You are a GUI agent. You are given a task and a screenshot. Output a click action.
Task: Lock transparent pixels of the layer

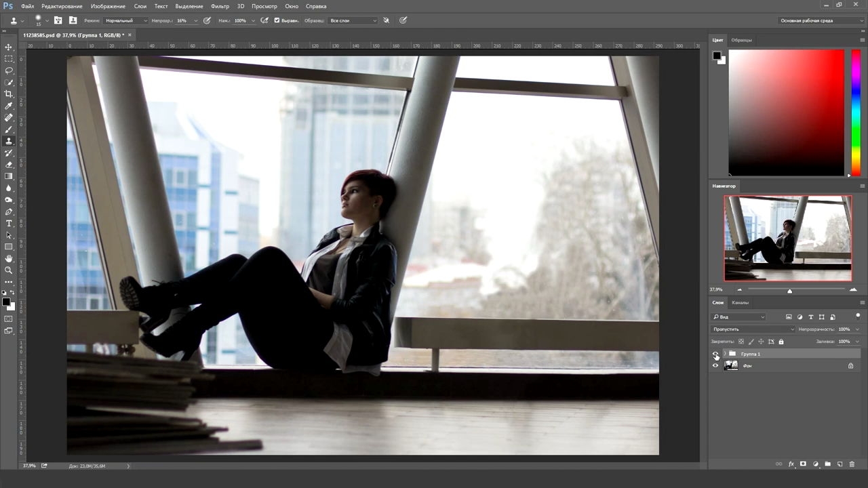tap(741, 342)
